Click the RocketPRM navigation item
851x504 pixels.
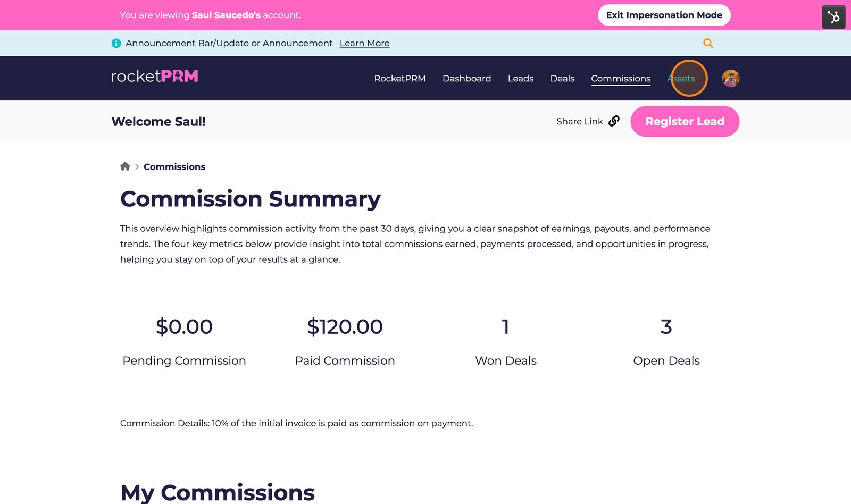click(399, 78)
